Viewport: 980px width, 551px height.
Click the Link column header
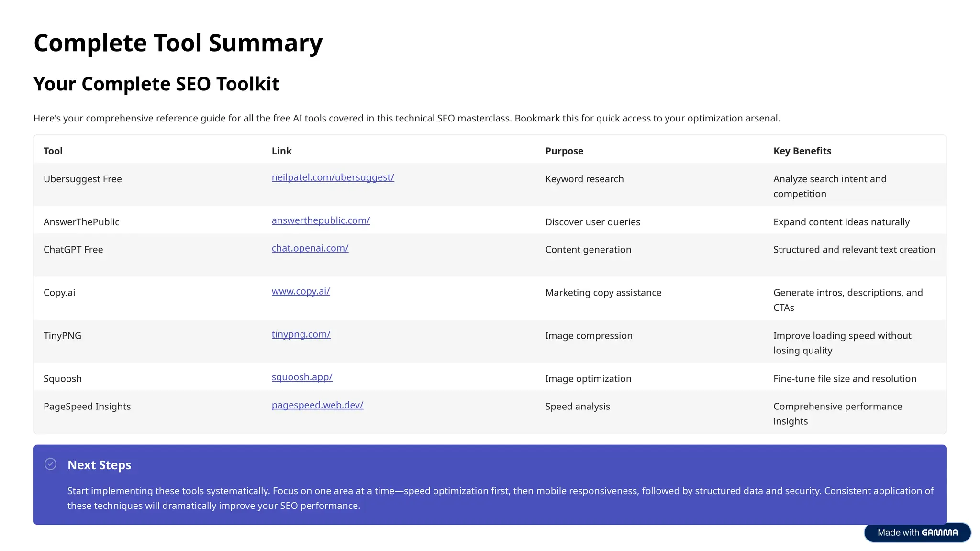pyautogui.click(x=281, y=151)
